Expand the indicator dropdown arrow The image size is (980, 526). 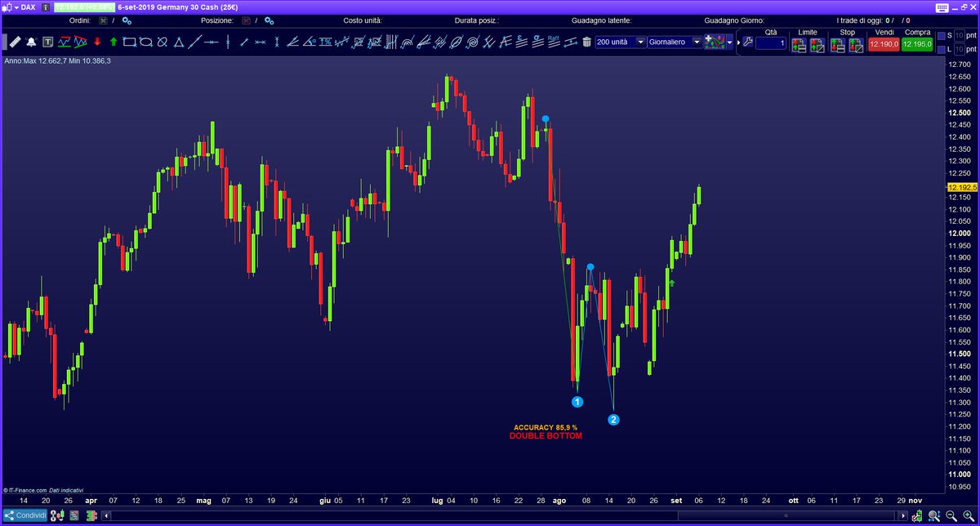point(729,42)
